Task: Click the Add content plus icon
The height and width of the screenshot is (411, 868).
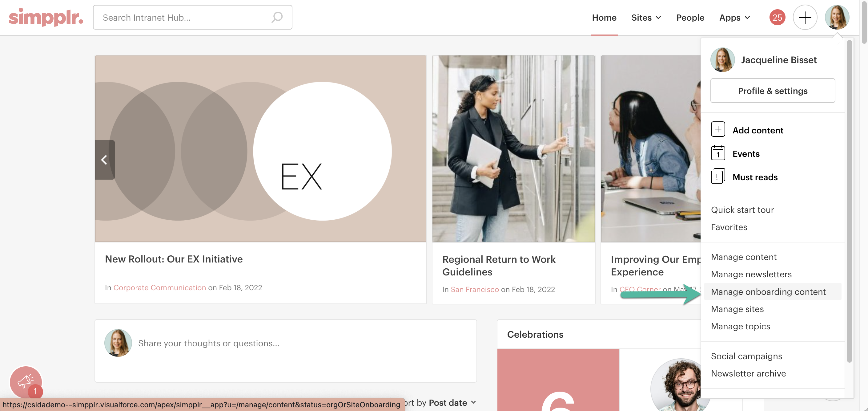Action: click(x=718, y=129)
